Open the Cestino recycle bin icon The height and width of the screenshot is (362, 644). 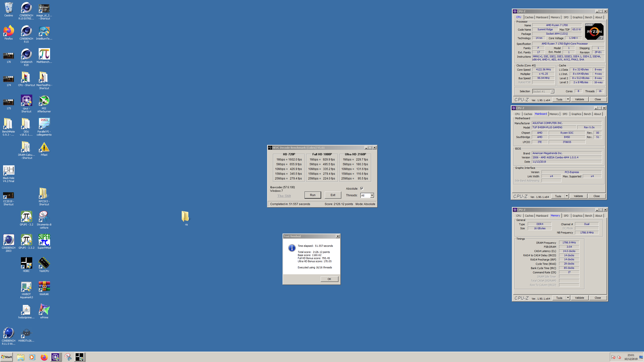(9, 9)
